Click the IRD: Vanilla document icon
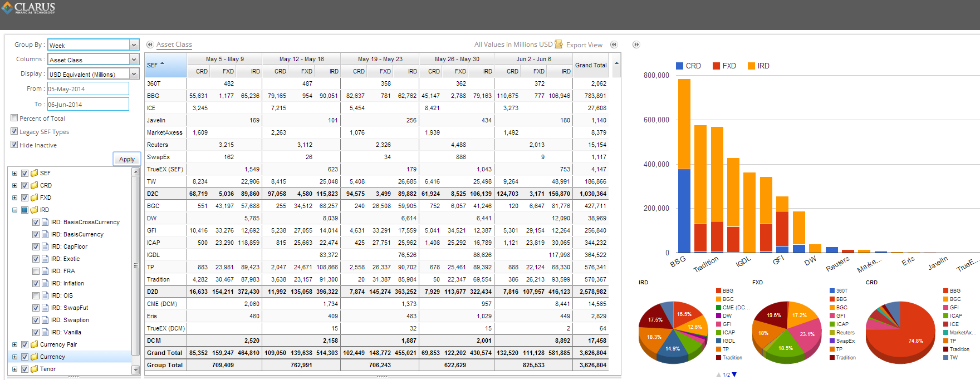 (46, 332)
